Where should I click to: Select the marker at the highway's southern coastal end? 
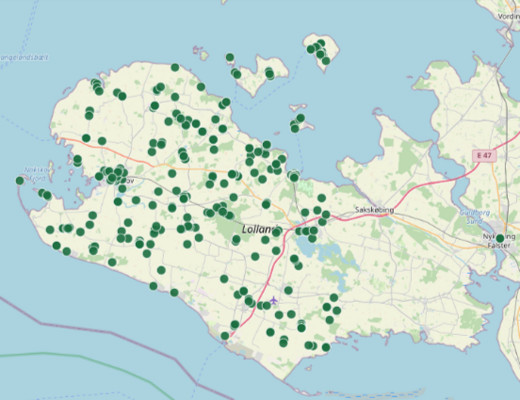pyautogui.click(x=225, y=336)
